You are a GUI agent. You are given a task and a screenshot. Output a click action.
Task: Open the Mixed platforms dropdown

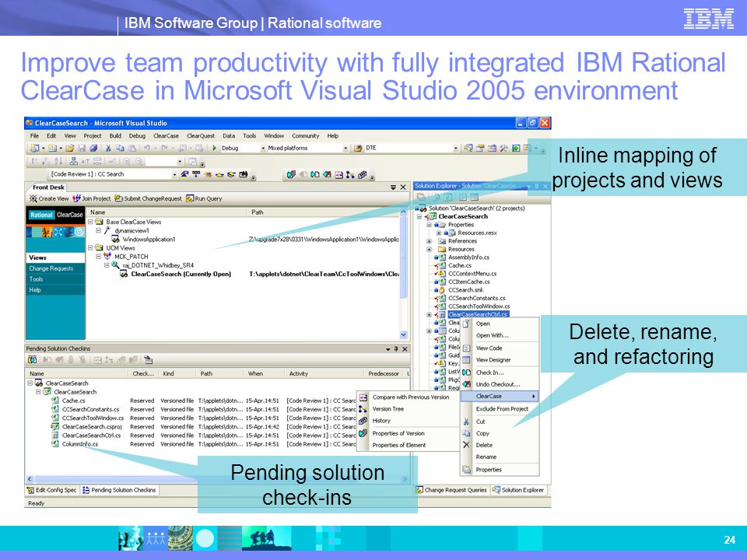tap(345, 148)
